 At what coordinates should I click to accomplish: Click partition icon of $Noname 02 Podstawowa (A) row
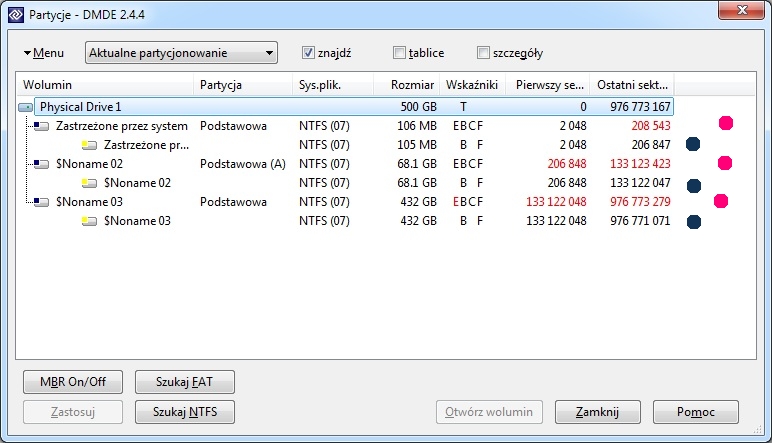[x=41, y=164]
